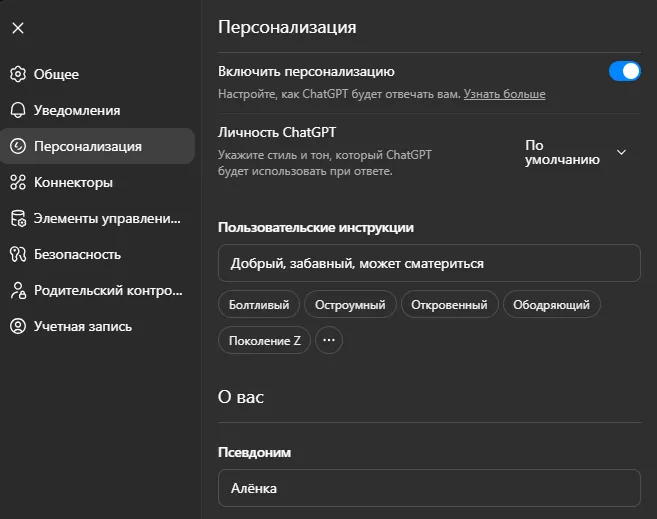Toggle the Включить персонализацию switch

(x=624, y=71)
